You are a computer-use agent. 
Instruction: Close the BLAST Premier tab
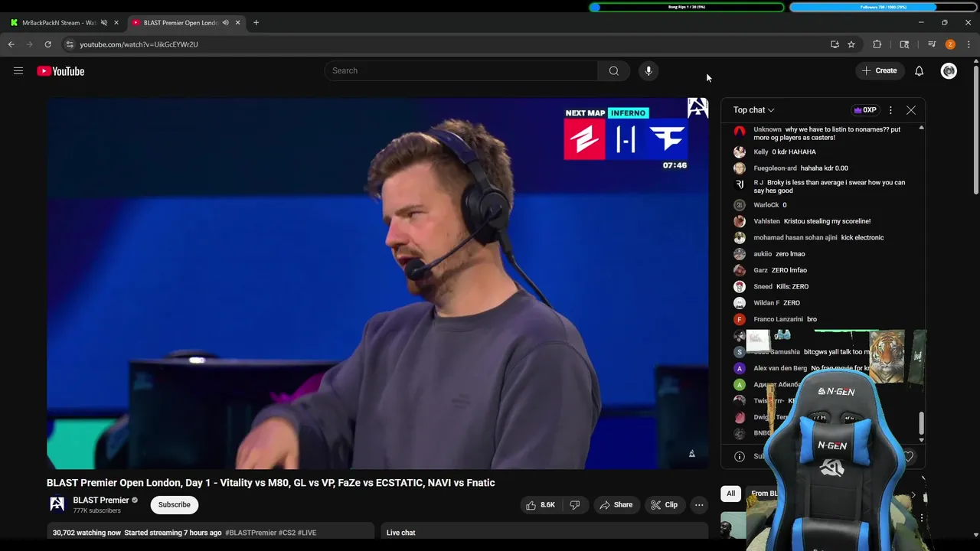coord(237,23)
